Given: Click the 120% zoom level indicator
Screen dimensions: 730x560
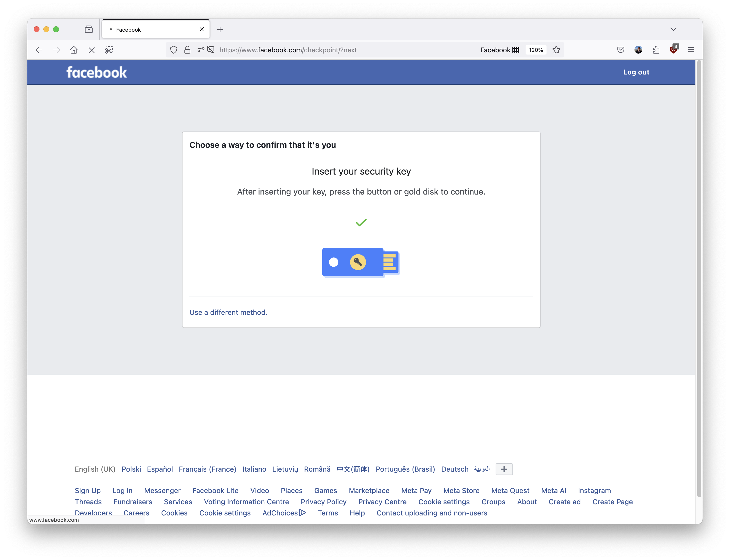Looking at the screenshot, I should 536,50.
